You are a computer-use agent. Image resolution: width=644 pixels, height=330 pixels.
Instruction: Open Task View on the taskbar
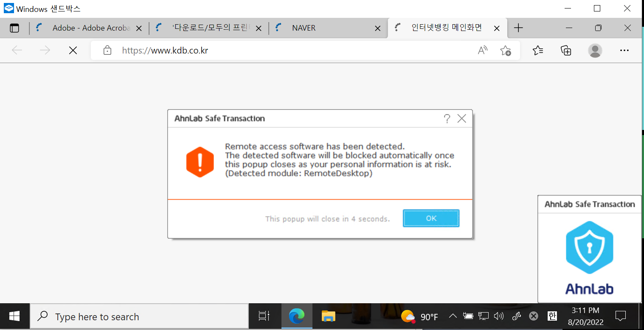[264, 316]
